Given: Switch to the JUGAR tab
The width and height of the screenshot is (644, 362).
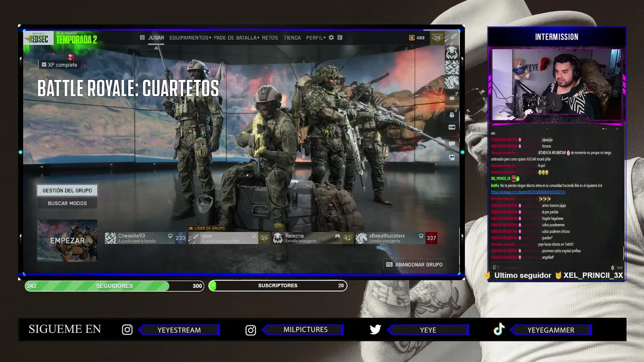Looking at the screenshot, I should 156,38.
